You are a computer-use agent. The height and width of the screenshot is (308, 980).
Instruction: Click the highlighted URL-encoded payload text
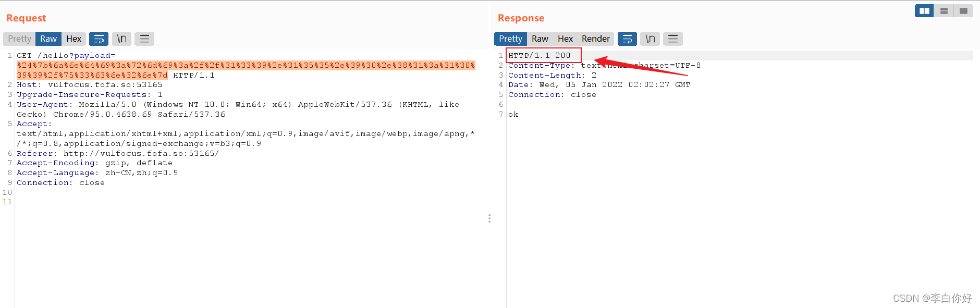pos(246,70)
